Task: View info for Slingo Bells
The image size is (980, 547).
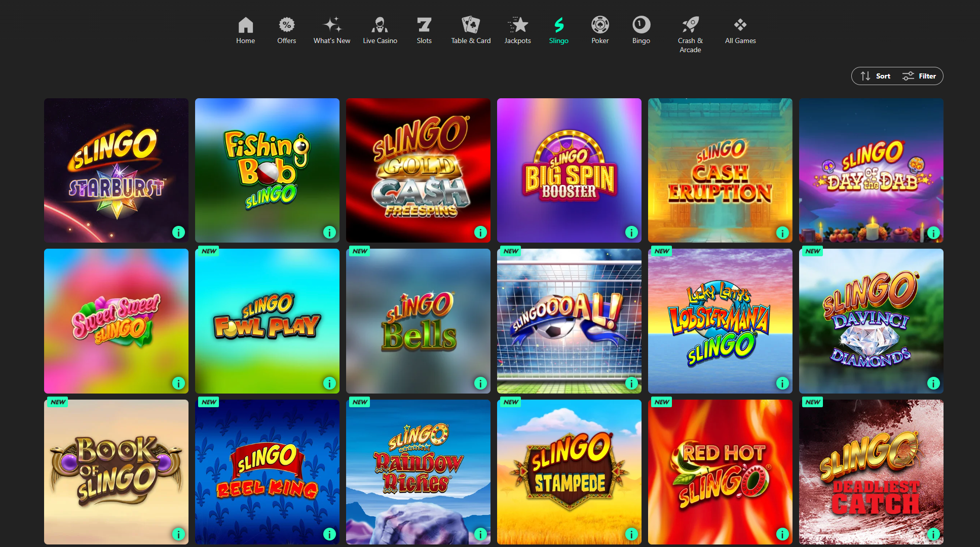Action: [480, 383]
